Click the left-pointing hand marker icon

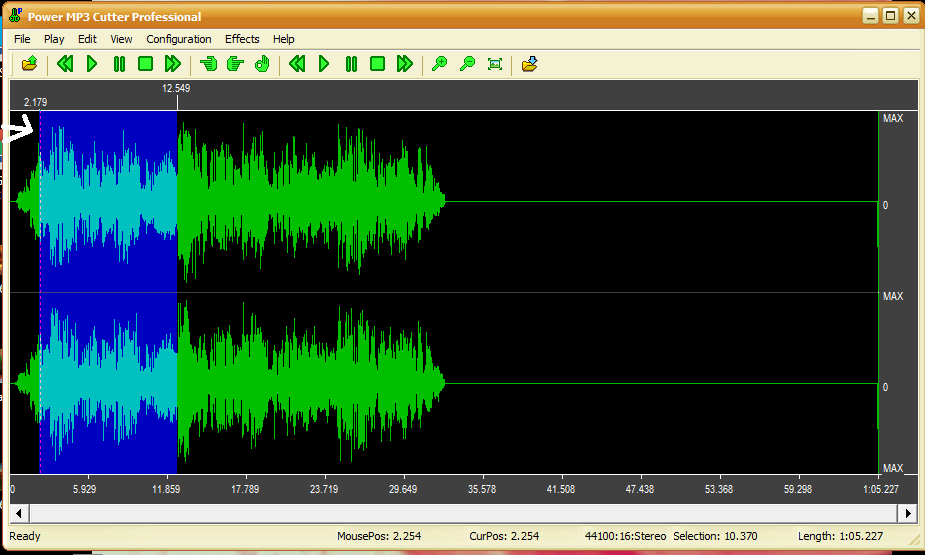pos(208,64)
